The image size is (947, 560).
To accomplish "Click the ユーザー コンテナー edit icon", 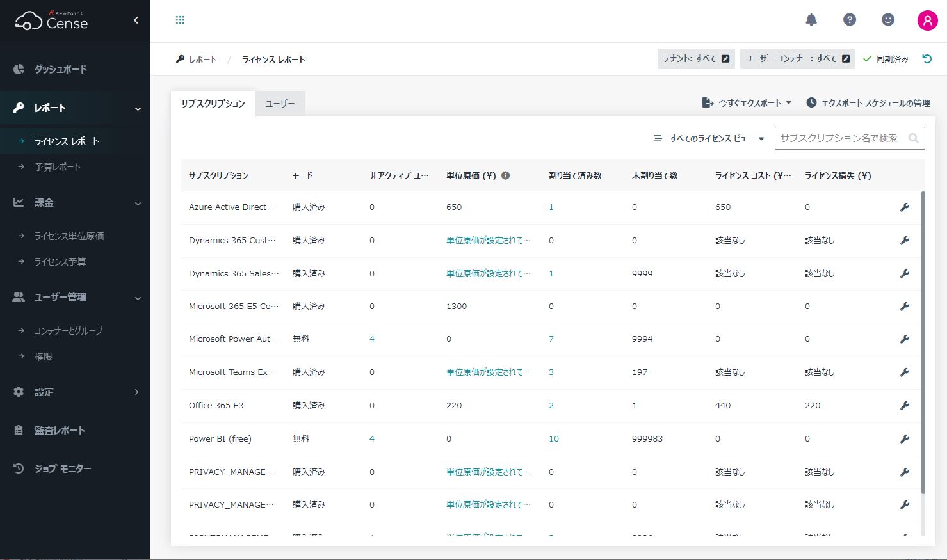I will pos(846,59).
